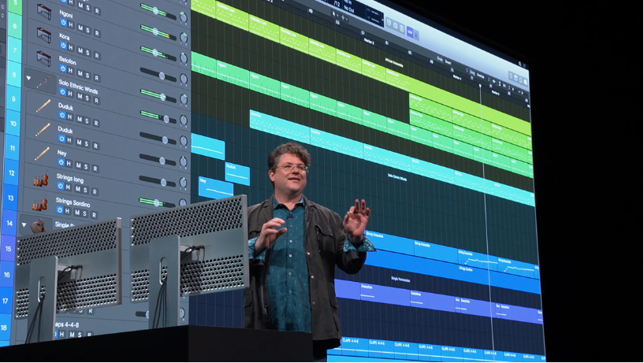Turn off the Belofon track power button
The image size is (644, 363).
(x=63, y=69)
